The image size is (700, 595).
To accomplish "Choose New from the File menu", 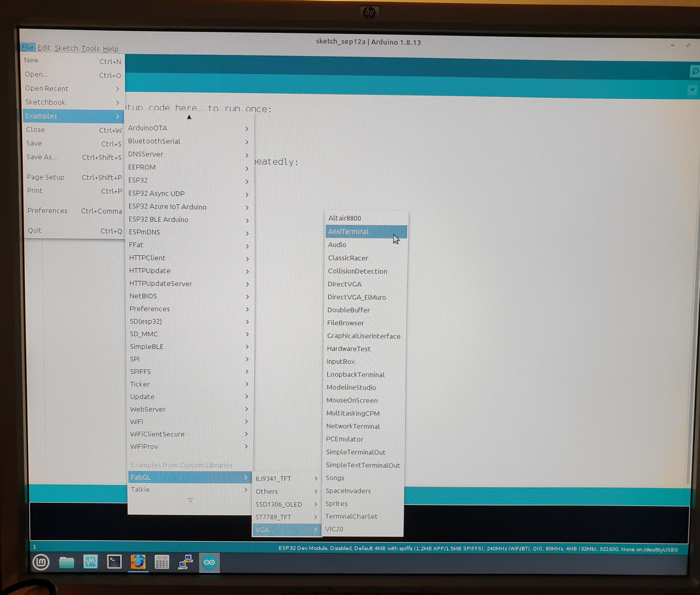I will (73, 61).
